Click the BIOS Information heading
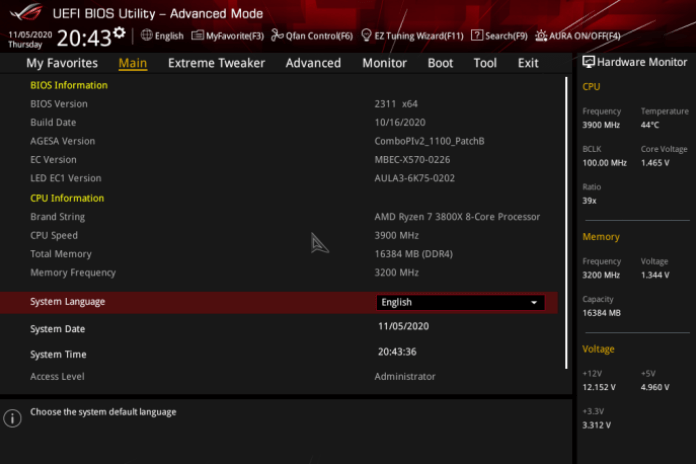 (69, 85)
